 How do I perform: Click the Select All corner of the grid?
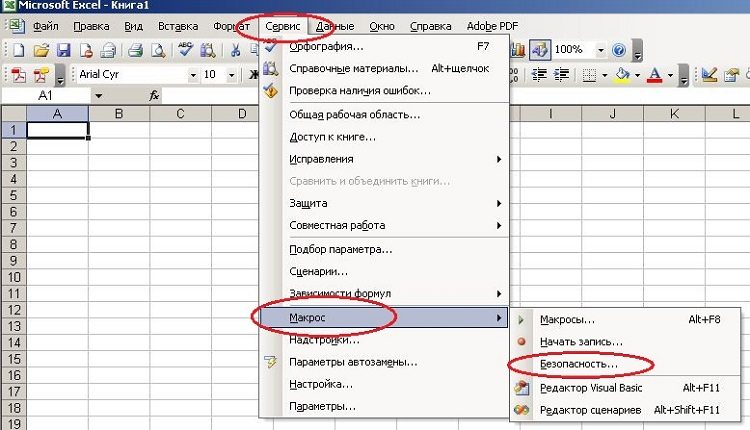[x=13, y=114]
